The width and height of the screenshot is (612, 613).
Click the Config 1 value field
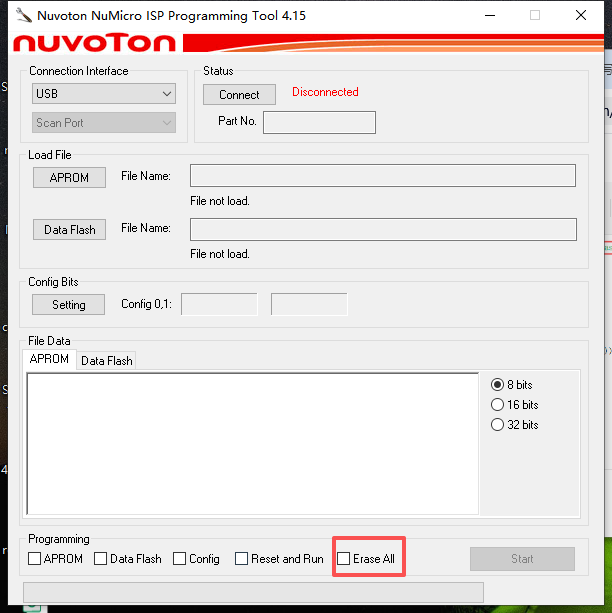[x=309, y=304]
